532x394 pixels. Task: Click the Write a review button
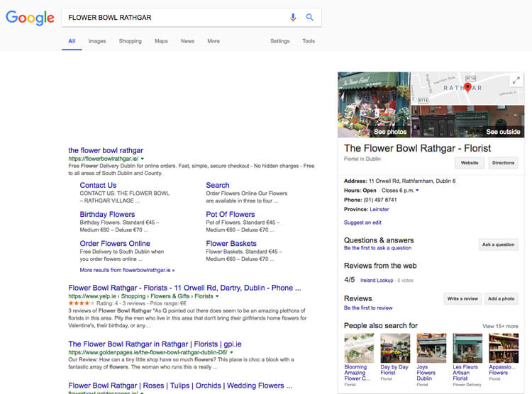[462, 299]
